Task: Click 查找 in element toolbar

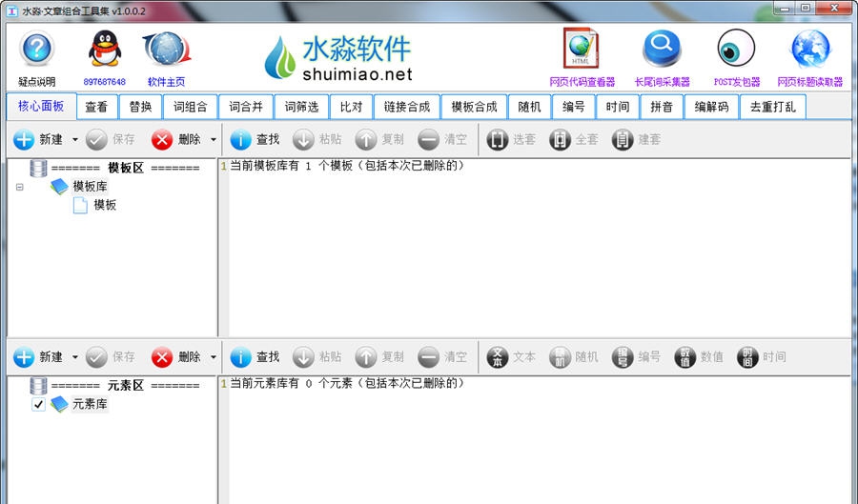Action: click(x=255, y=357)
